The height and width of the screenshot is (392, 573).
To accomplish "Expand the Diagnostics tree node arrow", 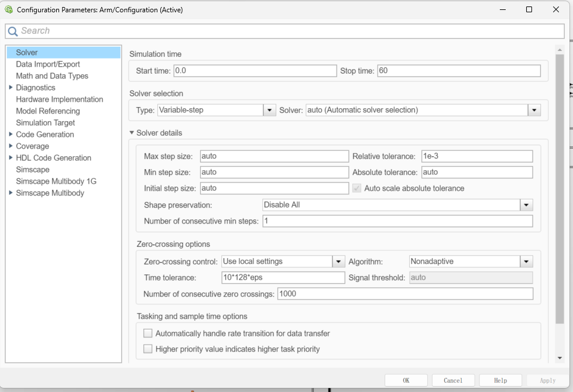I will coord(11,87).
